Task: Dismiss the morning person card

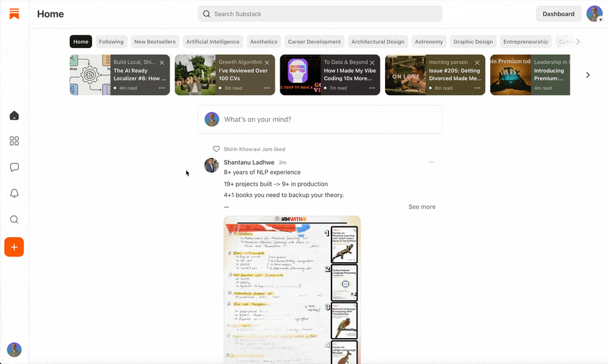Action: point(477,62)
